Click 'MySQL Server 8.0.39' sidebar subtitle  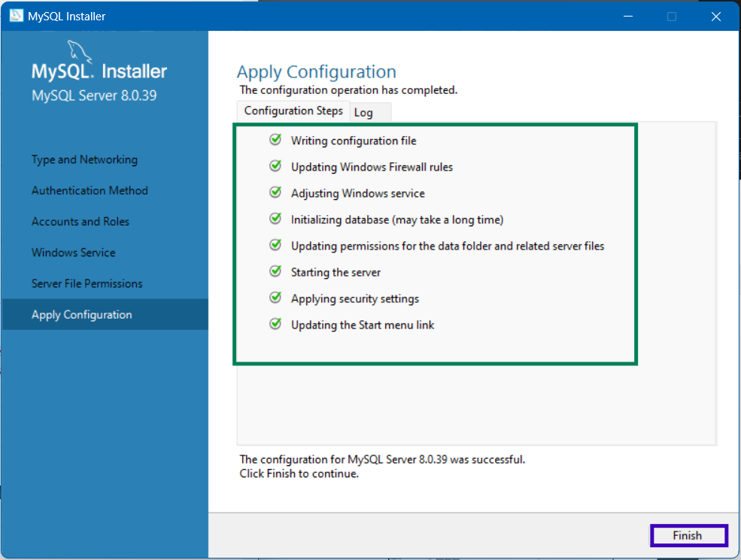pyautogui.click(x=94, y=95)
